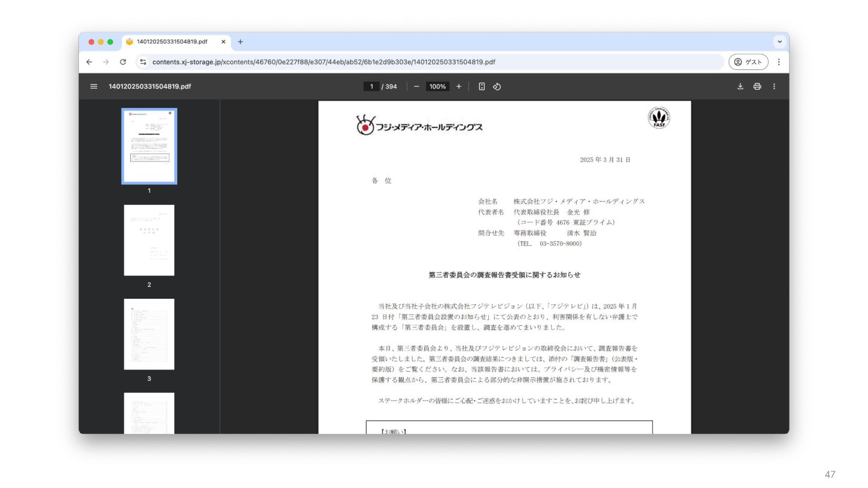
Task: Click the macOS green fullscreen window button
Action: click(110, 42)
